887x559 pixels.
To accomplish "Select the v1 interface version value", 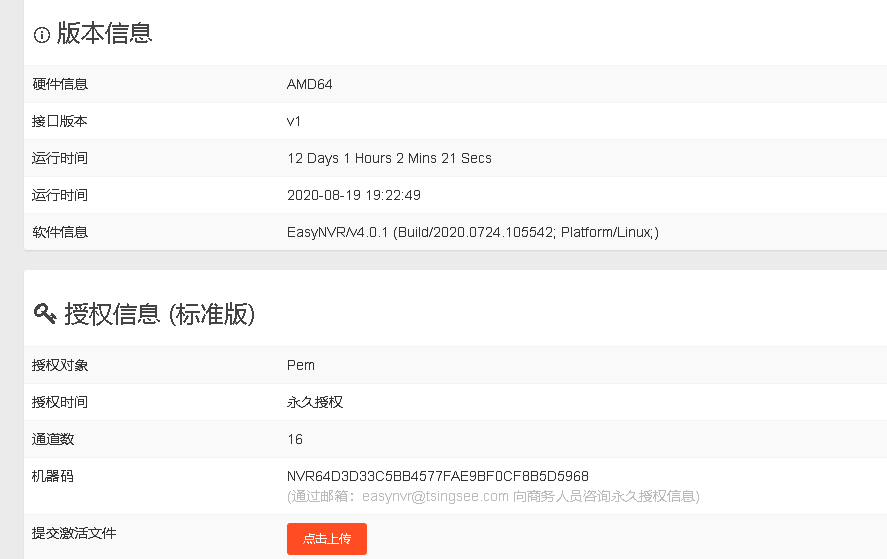I will [x=294, y=121].
